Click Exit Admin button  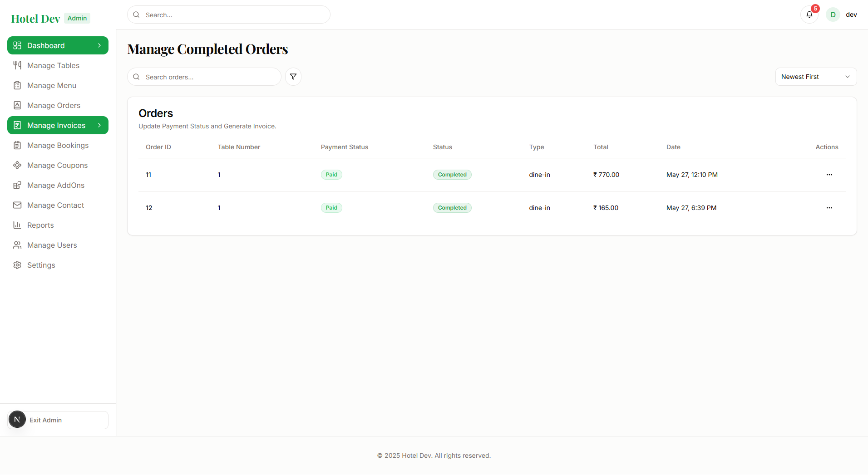click(58, 420)
